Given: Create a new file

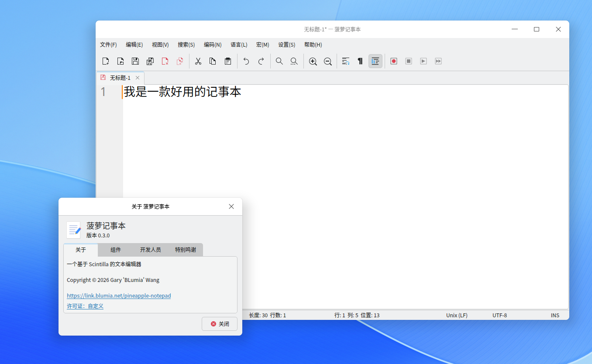Looking at the screenshot, I should click(x=106, y=61).
